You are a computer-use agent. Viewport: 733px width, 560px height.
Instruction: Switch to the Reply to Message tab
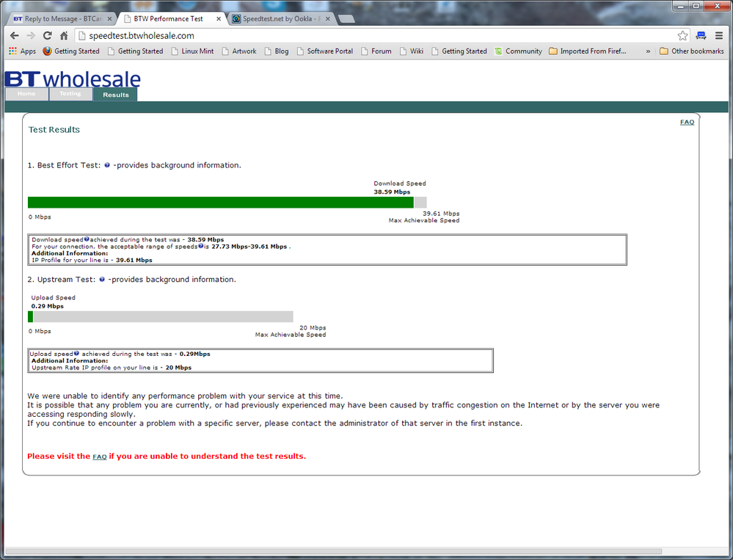pos(59,18)
